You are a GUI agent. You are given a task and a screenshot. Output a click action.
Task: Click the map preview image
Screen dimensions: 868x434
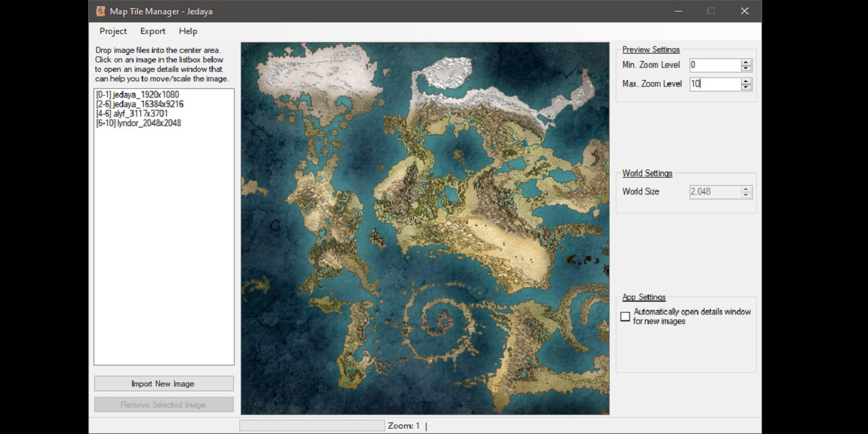[425, 227]
